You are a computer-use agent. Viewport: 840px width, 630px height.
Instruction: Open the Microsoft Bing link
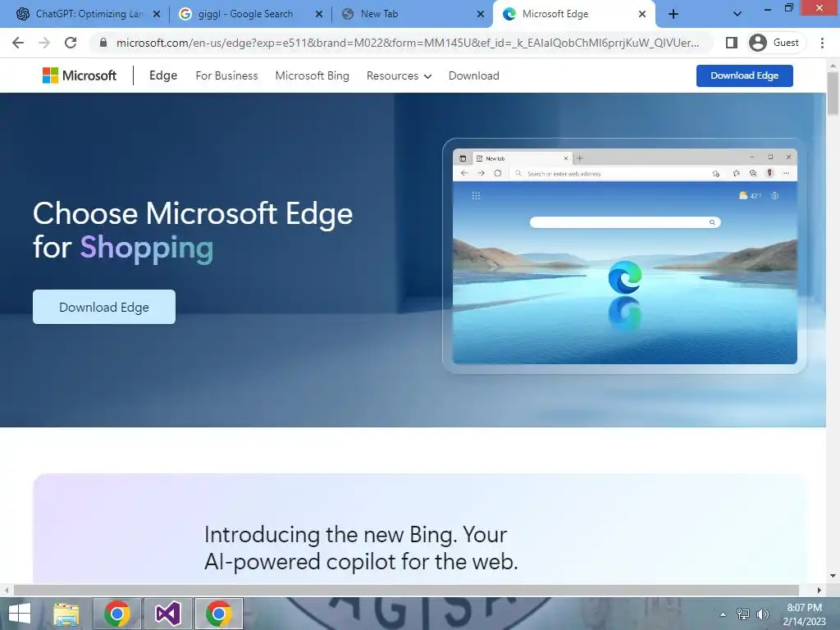313,76
